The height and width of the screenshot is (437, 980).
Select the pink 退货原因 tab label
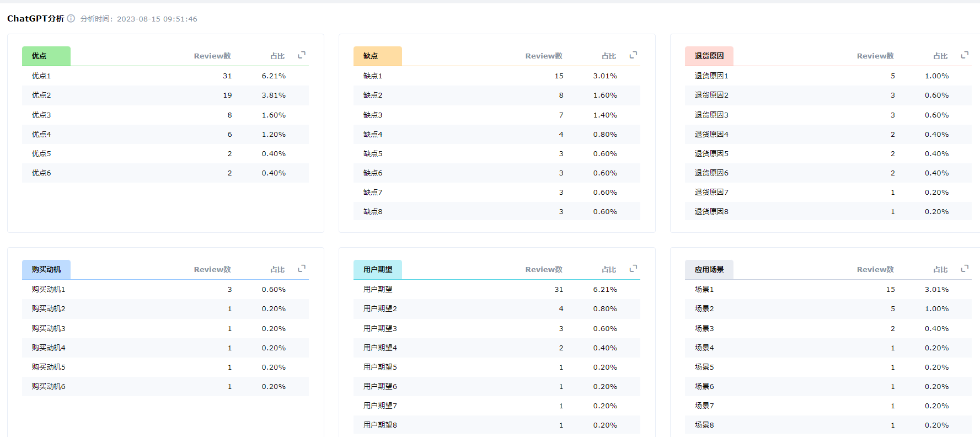click(x=709, y=56)
